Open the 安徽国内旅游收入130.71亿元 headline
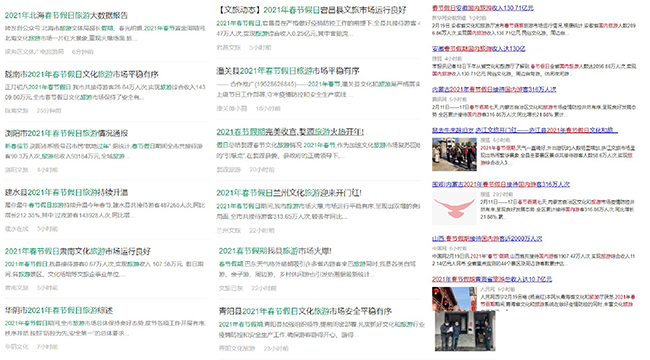 (x=483, y=8)
